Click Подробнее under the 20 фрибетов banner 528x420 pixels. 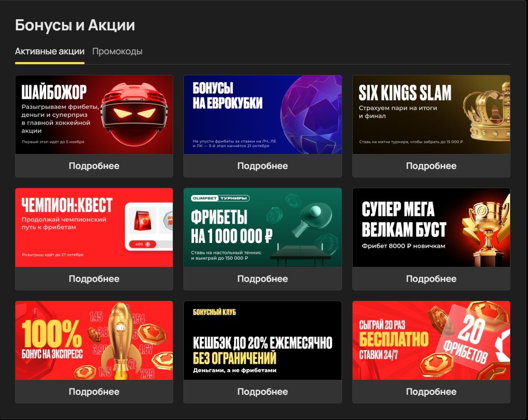(x=431, y=392)
